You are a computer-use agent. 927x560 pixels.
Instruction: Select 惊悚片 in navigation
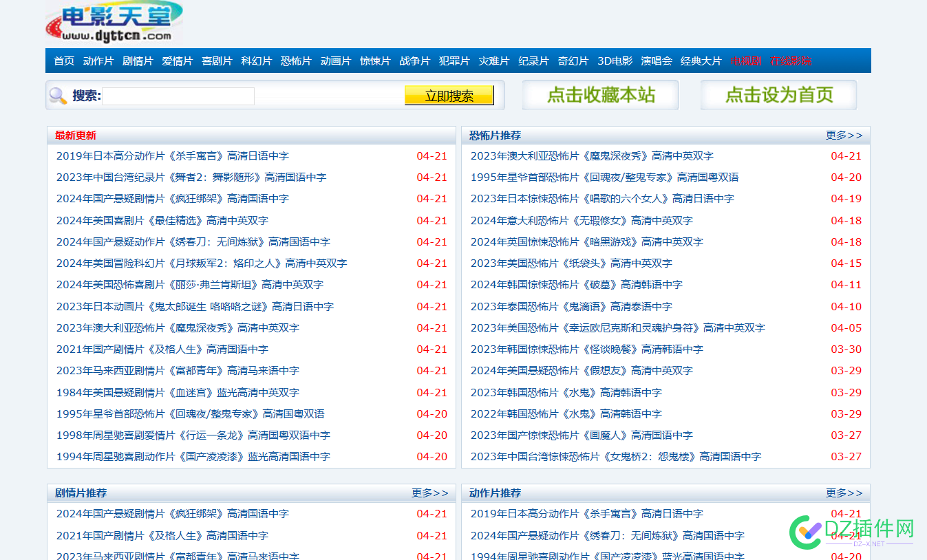click(375, 61)
